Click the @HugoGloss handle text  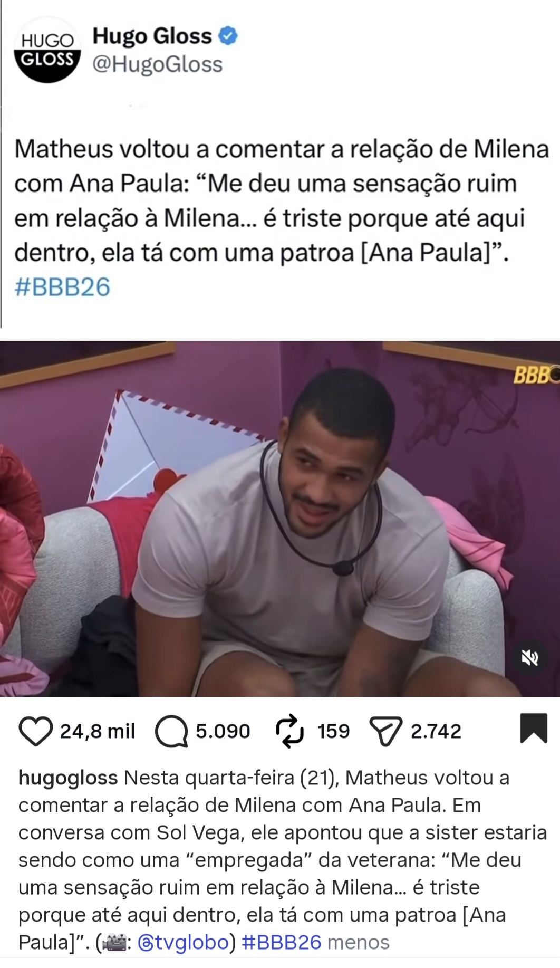158,64
